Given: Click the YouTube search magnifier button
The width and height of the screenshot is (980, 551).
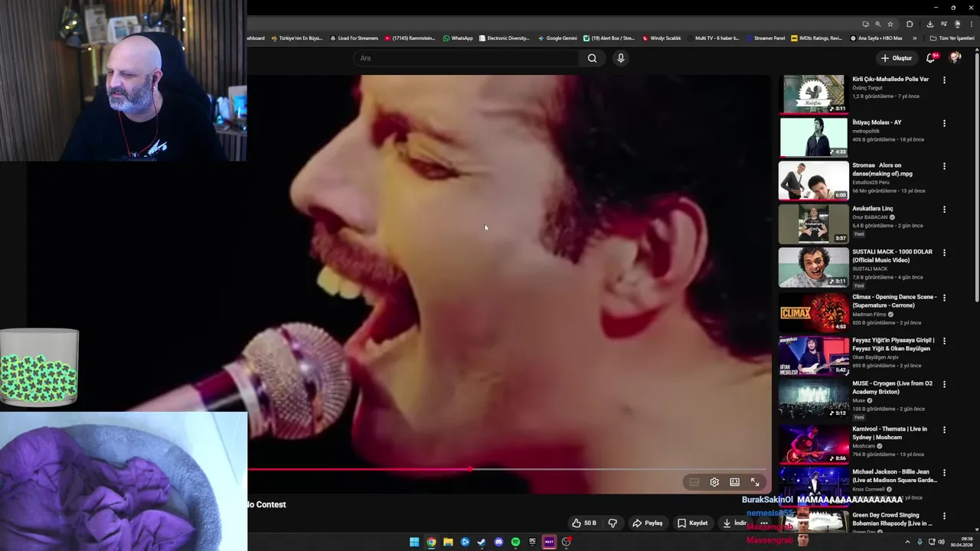Looking at the screenshot, I should pos(592,58).
